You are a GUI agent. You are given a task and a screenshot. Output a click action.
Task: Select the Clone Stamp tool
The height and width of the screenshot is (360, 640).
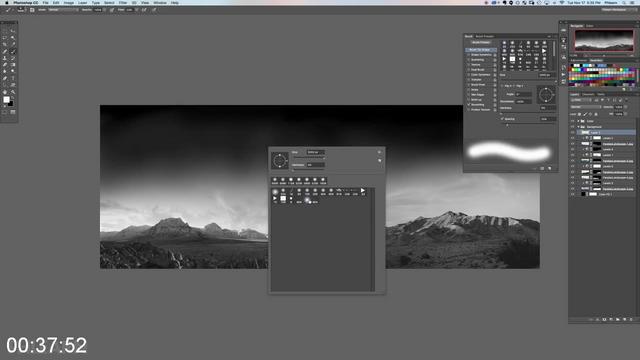(4, 58)
